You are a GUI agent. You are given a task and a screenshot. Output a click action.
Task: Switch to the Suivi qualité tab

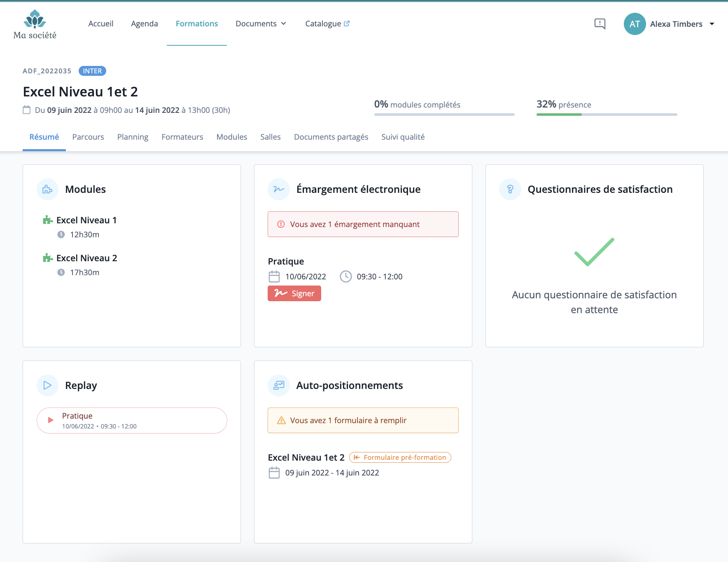point(403,137)
